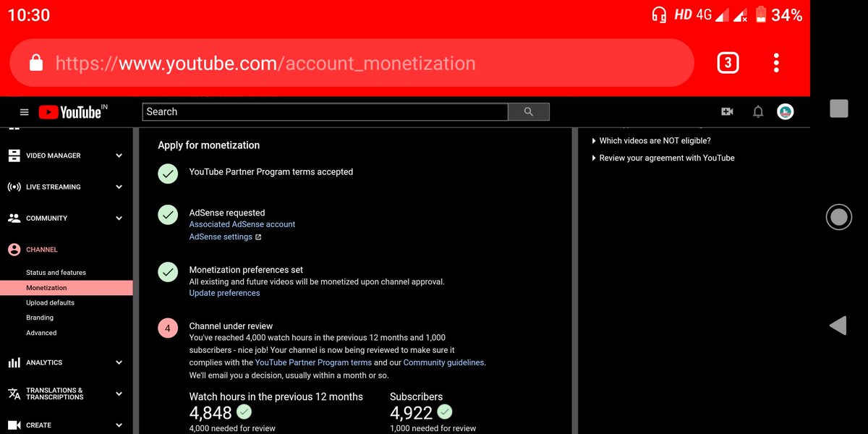
Task: Open the upload video camera icon
Action: coord(727,111)
